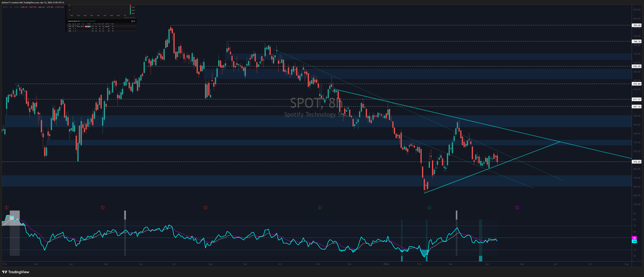Select the cyan RSI value tag
This screenshot has height=277, width=644.
[x=634, y=241]
